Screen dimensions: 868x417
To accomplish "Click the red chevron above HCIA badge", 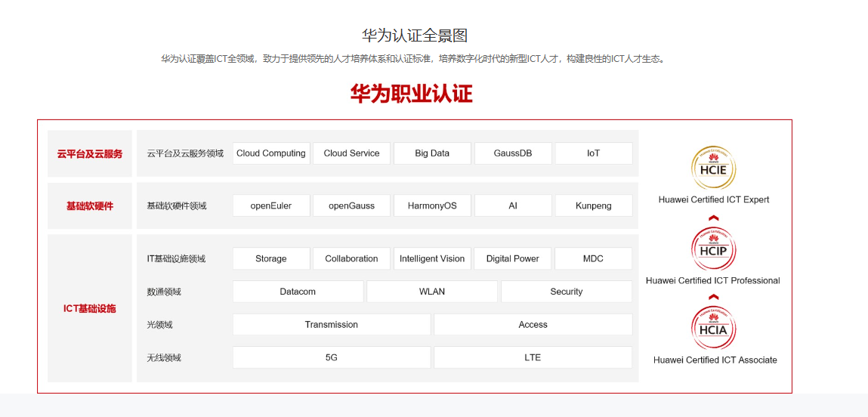I will 714,298.
